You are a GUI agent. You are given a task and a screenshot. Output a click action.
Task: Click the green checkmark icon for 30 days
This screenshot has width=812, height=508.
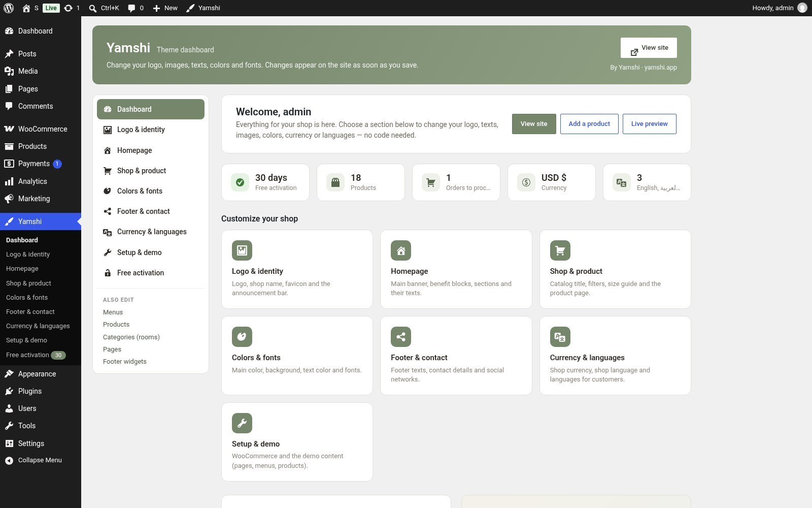pyautogui.click(x=240, y=182)
